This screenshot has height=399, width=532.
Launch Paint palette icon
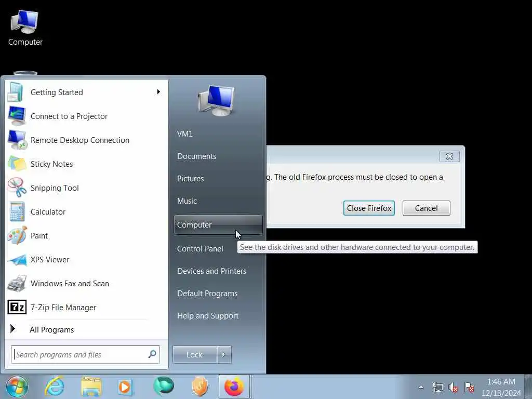tap(17, 235)
